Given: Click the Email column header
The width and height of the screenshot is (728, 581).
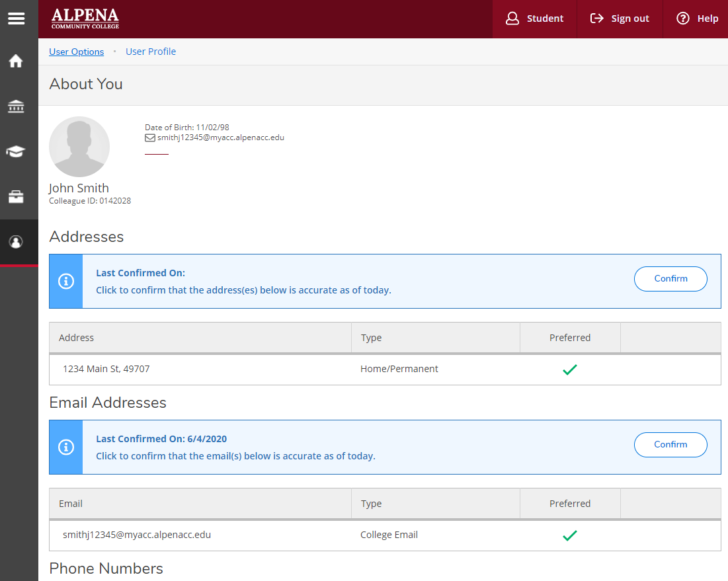Looking at the screenshot, I should click(200, 504).
